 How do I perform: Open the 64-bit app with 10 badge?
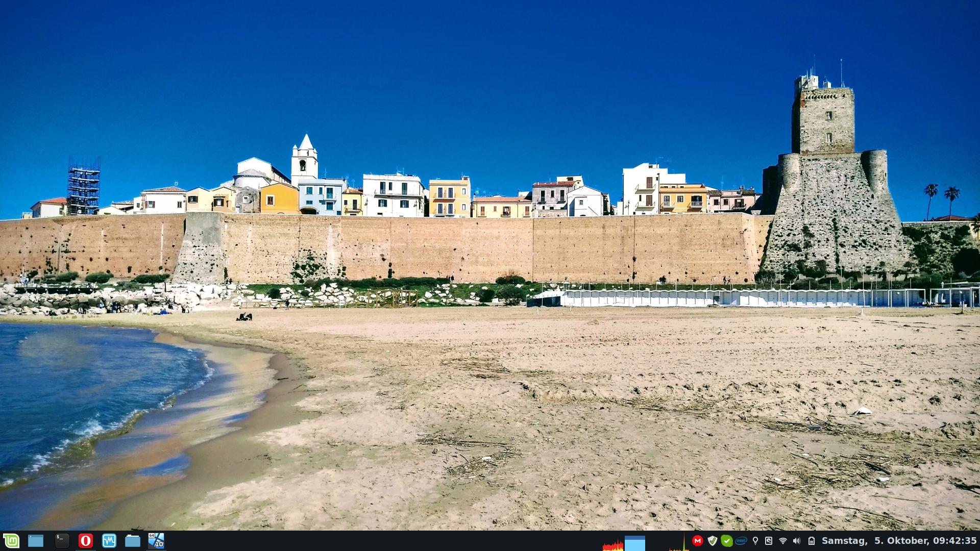coord(156,541)
